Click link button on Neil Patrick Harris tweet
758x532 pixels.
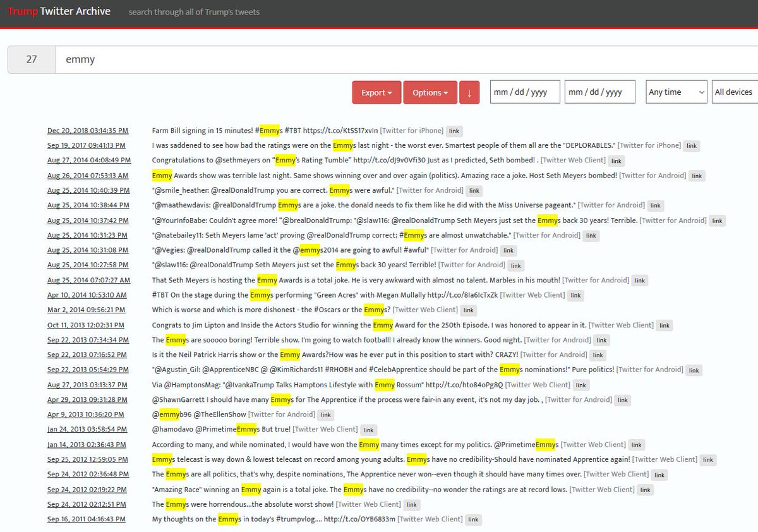click(x=598, y=356)
